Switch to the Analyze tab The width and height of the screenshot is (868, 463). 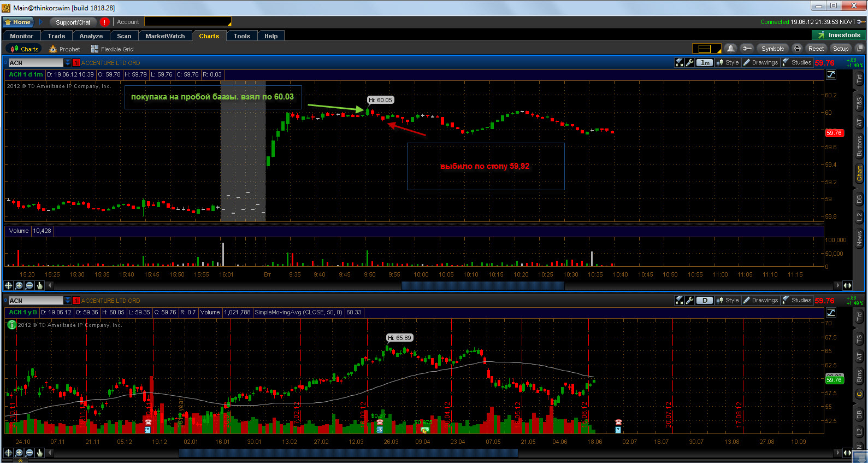click(91, 36)
